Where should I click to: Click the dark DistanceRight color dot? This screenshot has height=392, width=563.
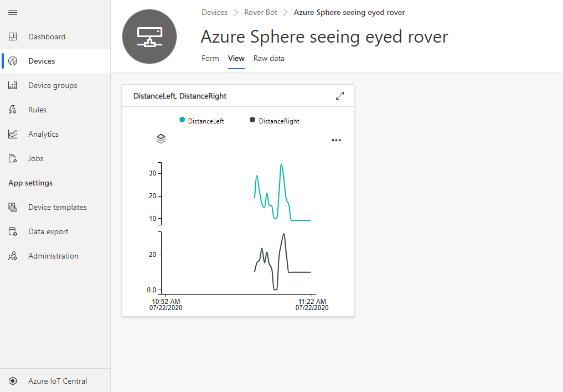(252, 120)
